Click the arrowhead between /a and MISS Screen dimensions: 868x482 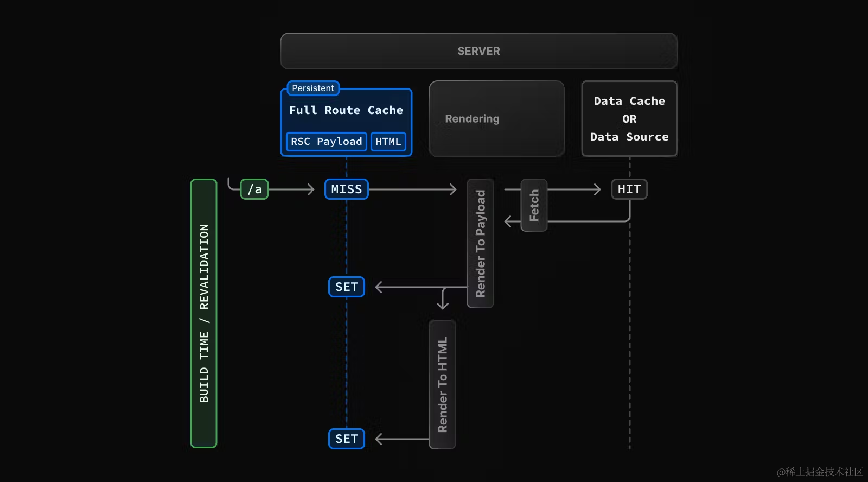[x=311, y=189]
